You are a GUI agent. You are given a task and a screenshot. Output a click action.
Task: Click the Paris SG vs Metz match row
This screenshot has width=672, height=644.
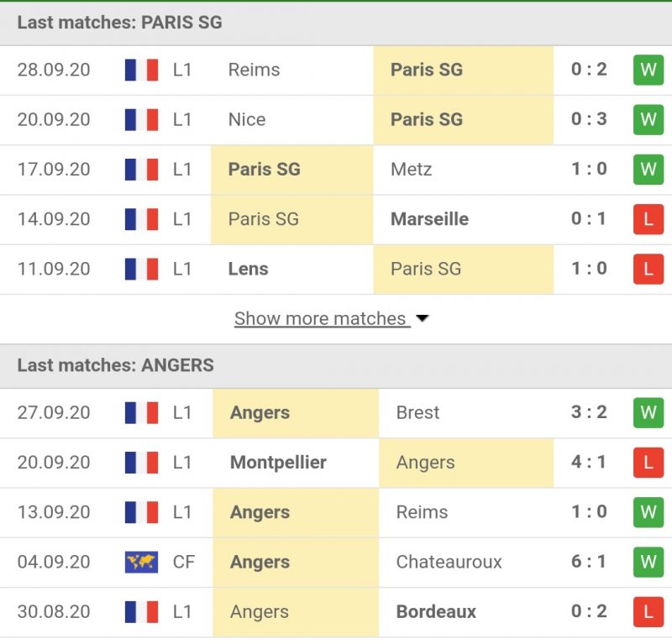point(336,170)
